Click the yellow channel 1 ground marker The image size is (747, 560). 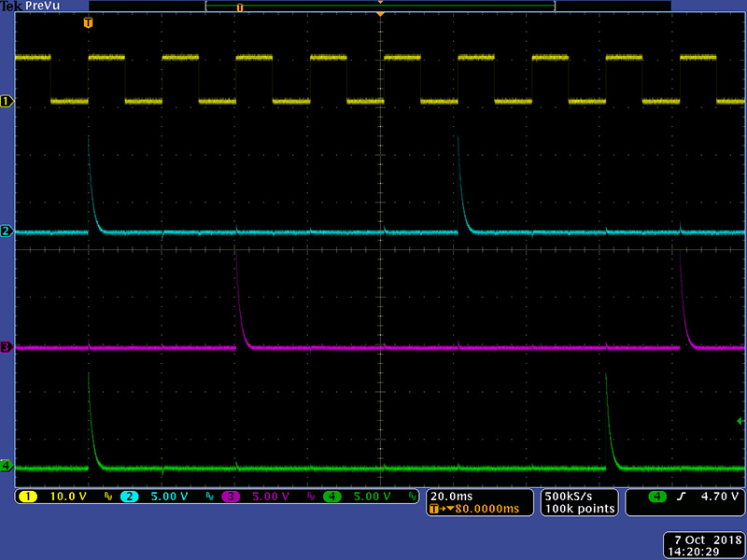pos(7,101)
